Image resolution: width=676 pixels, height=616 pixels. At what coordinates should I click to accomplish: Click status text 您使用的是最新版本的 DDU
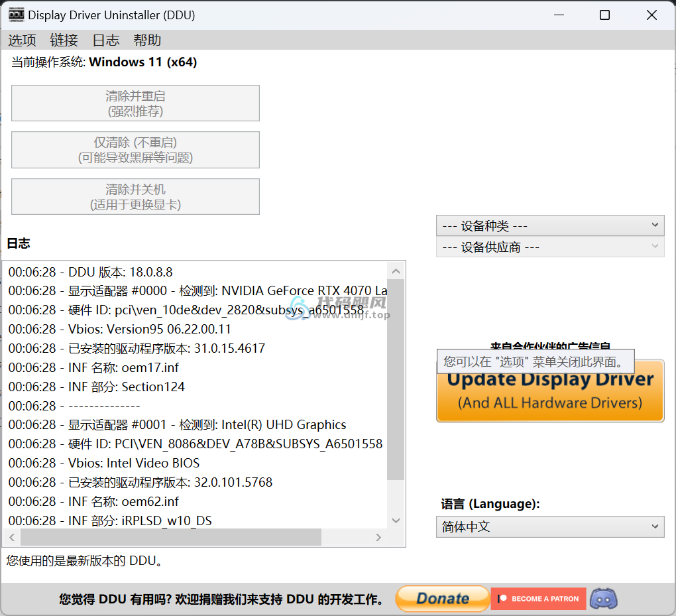[x=84, y=561]
